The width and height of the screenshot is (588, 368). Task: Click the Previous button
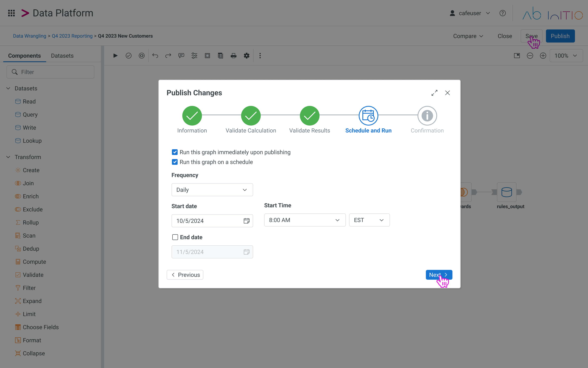pos(185,275)
